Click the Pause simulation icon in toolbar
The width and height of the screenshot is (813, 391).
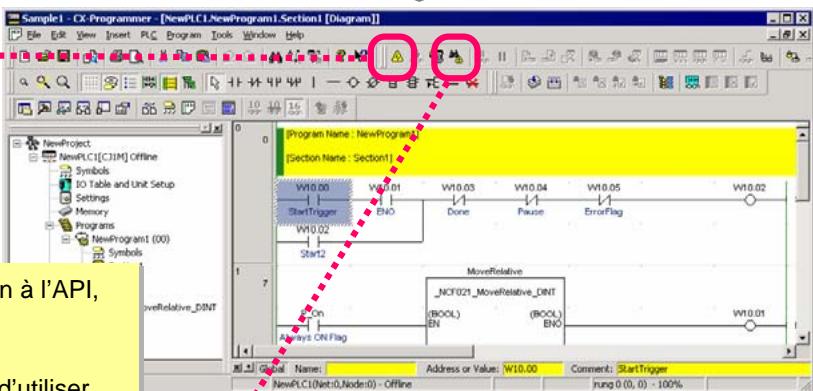point(502,57)
